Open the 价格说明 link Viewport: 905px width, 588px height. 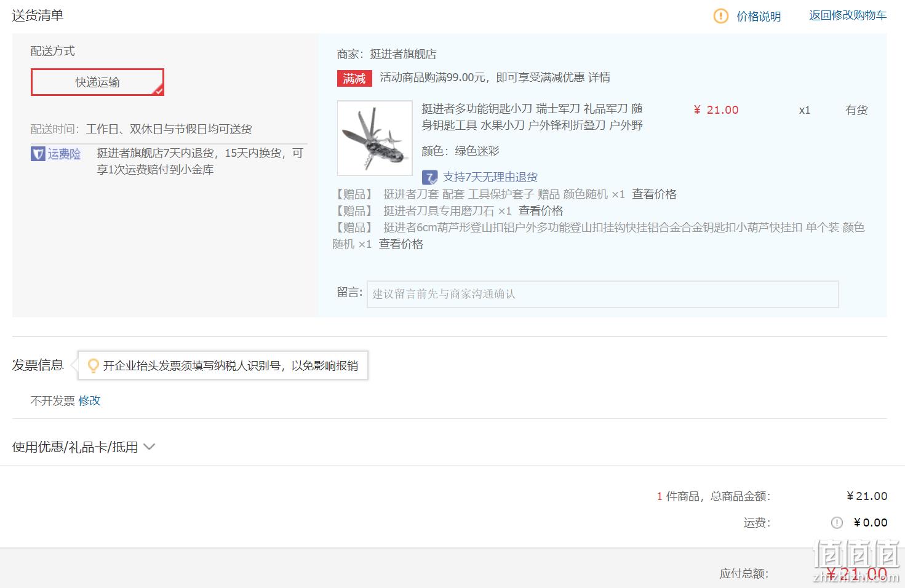759,17
